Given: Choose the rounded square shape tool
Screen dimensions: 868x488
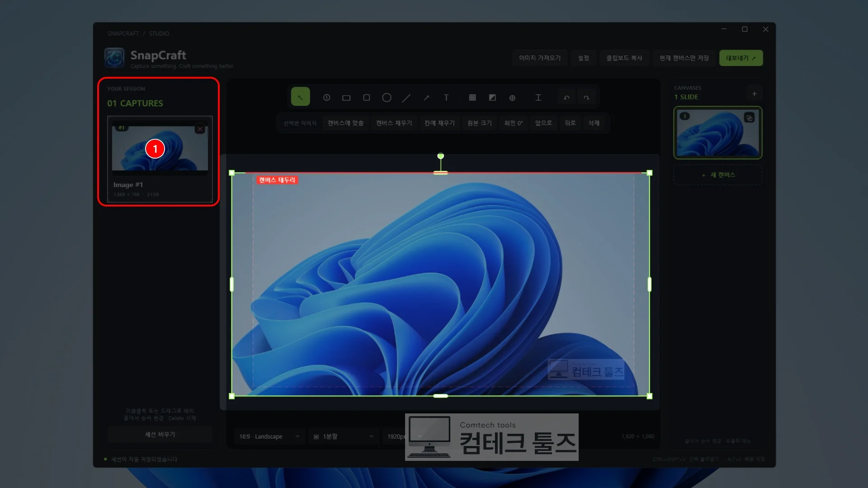Looking at the screenshot, I should pyautogui.click(x=367, y=98).
